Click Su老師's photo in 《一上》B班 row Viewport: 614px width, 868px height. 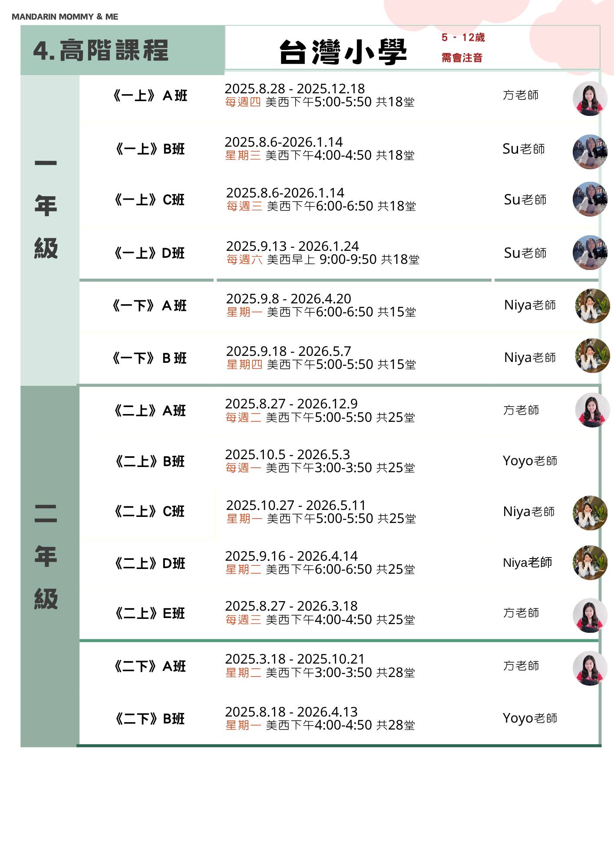pos(590,151)
